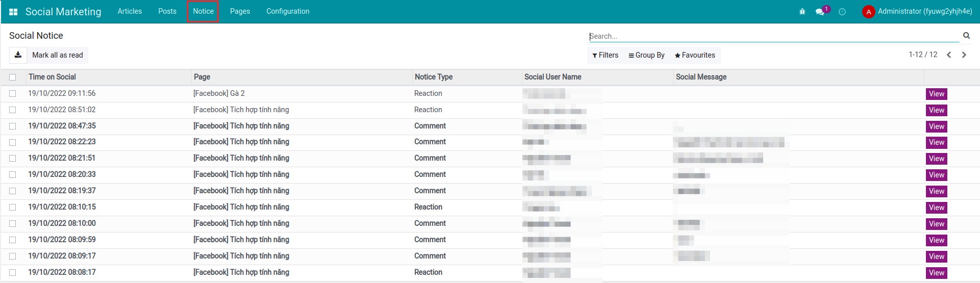This screenshot has width=980, height=283.
Task: Open the Configuration menu
Action: tap(288, 11)
